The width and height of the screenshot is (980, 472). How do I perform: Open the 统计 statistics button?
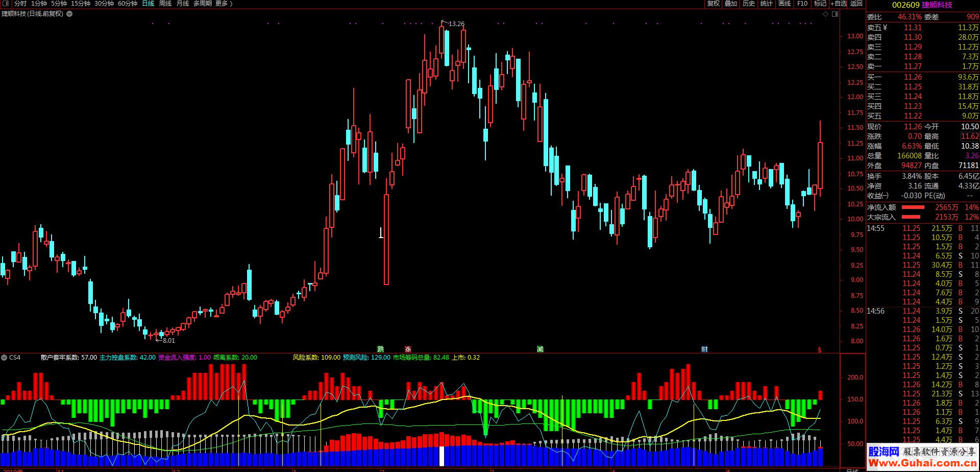point(767,4)
